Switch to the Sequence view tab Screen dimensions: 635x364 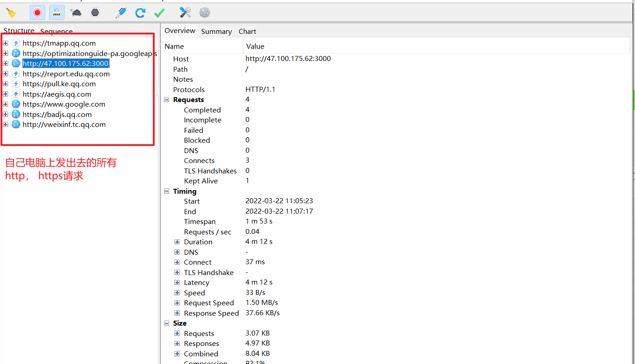coord(56,31)
